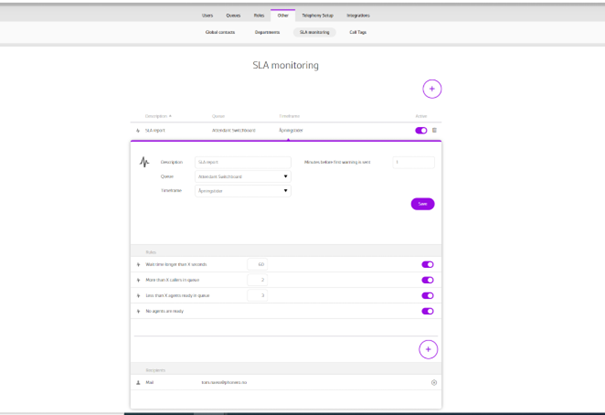Switch to the Roles tab
This screenshot has width=605, height=415.
(x=259, y=15)
